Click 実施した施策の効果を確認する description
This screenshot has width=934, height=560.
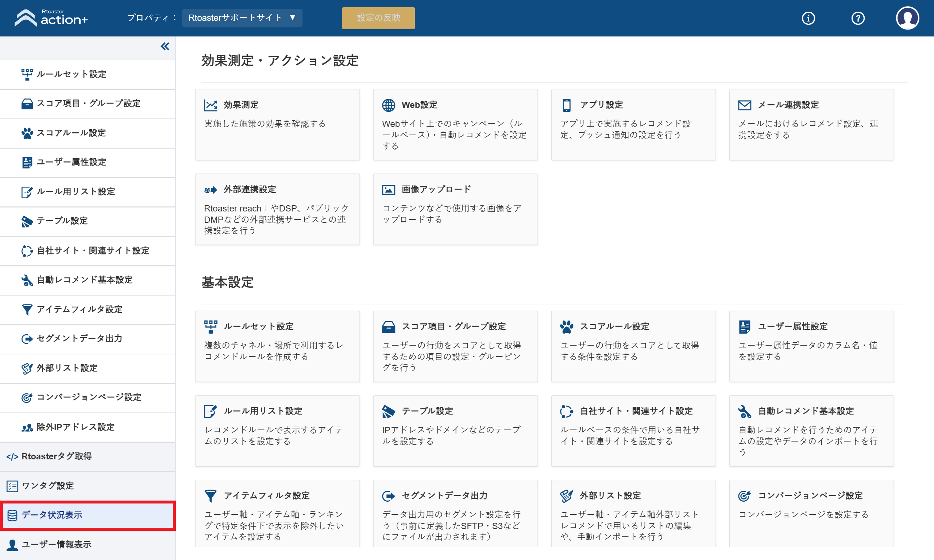coord(265,124)
